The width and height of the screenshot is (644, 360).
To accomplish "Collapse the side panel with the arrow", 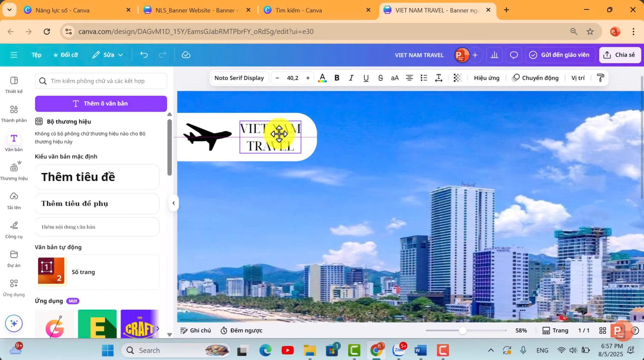I will (x=173, y=203).
